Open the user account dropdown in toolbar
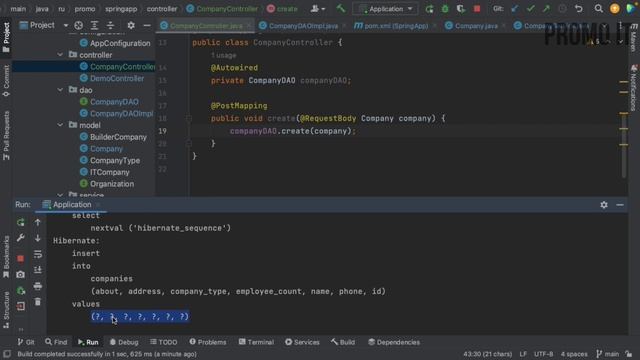This screenshot has width=640, height=360. coord(318,9)
